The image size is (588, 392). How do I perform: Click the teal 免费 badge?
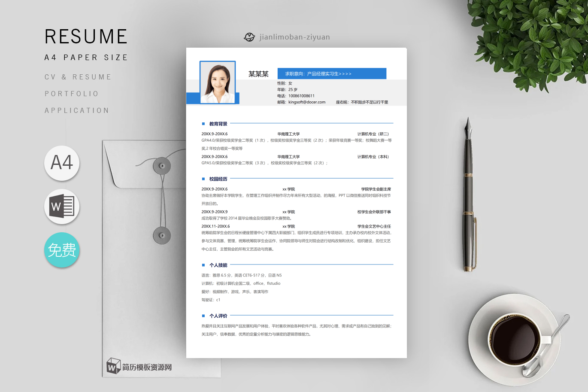62,250
